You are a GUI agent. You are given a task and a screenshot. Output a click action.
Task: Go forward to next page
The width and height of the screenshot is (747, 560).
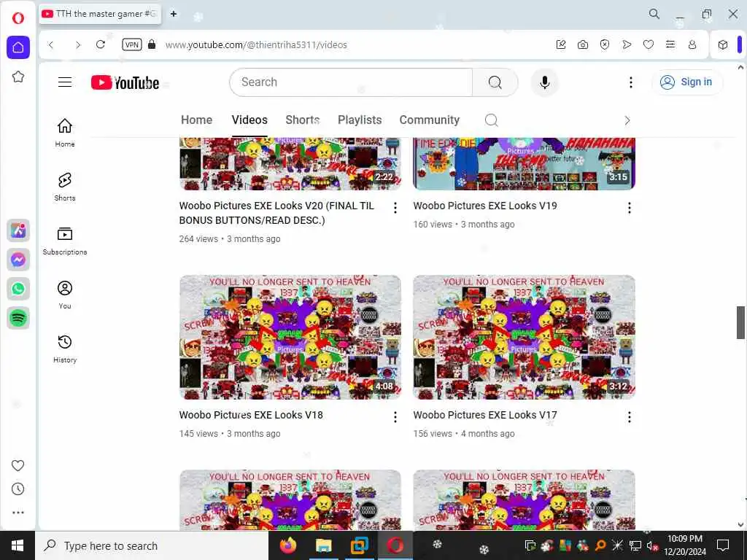click(77, 44)
